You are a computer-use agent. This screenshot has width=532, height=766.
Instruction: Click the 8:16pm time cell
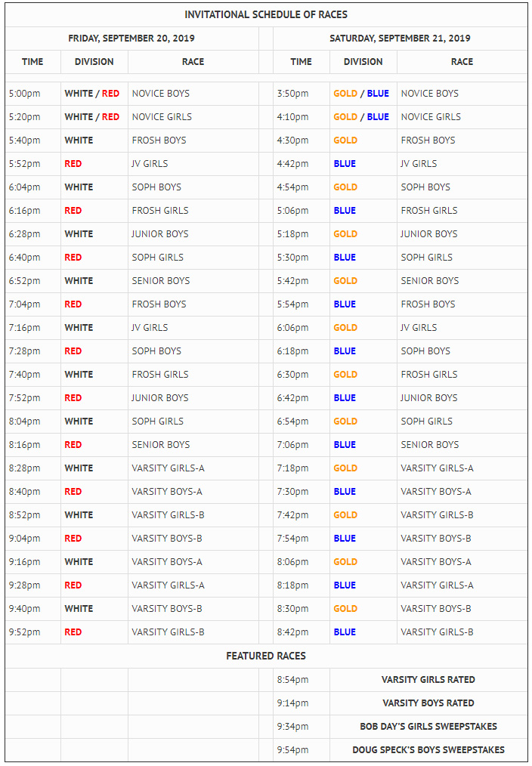pyautogui.click(x=33, y=445)
